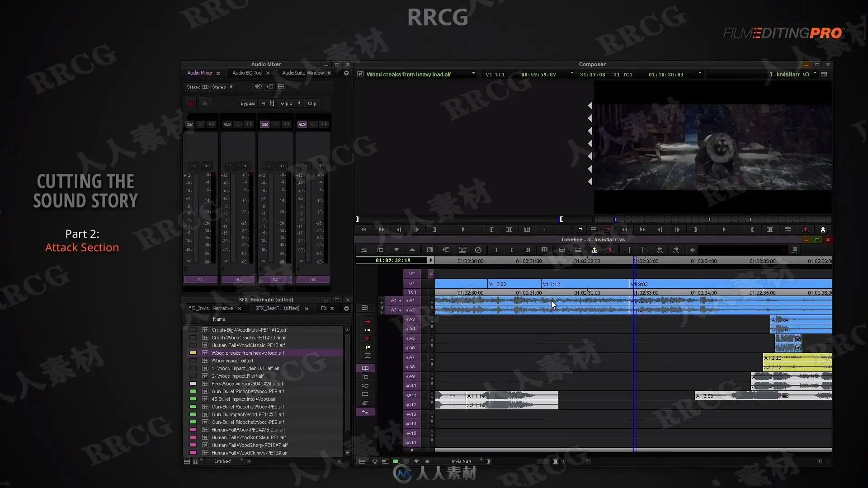
Task: Select the yellow Ripple Trim smart tool
Action: pos(368,347)
